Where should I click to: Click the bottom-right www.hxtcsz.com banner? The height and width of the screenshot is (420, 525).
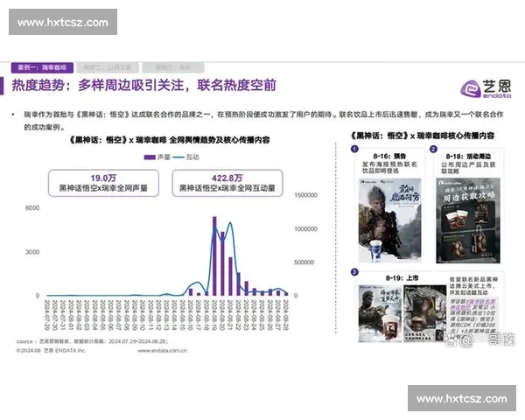point(461,398)
